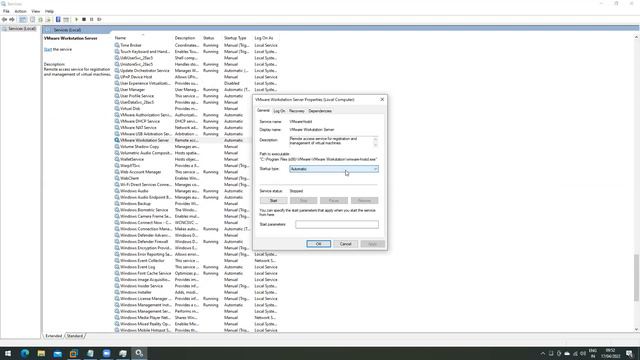Open the notification center icon
Image resolution: width=640 pixels, height=360 pixels.
pos(629,353)
